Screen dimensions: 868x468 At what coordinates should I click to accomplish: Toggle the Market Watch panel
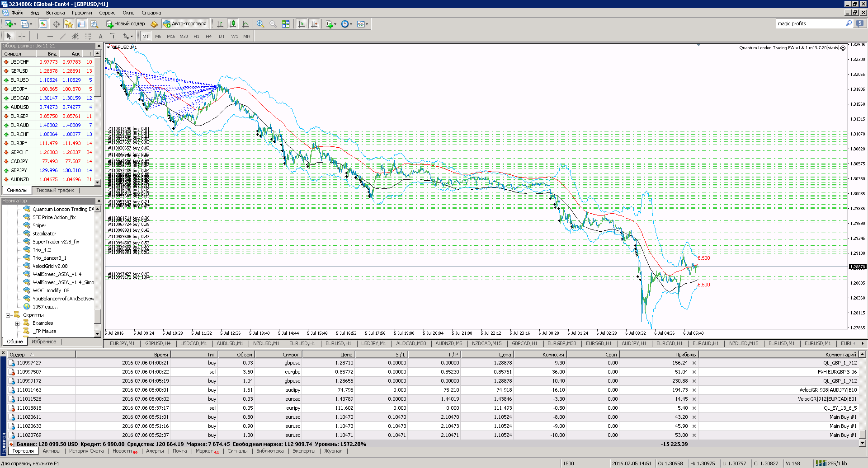click(x=43, y=24)
